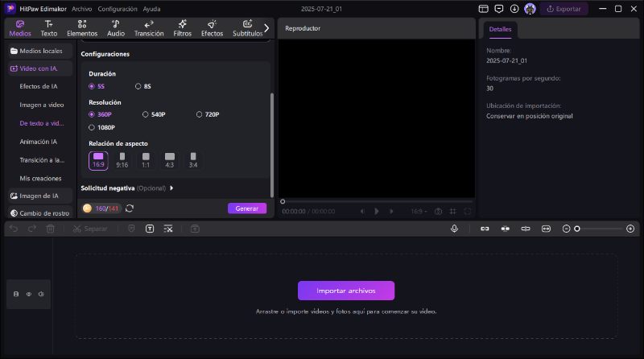Click the Generar button

(x=247, y=208)
